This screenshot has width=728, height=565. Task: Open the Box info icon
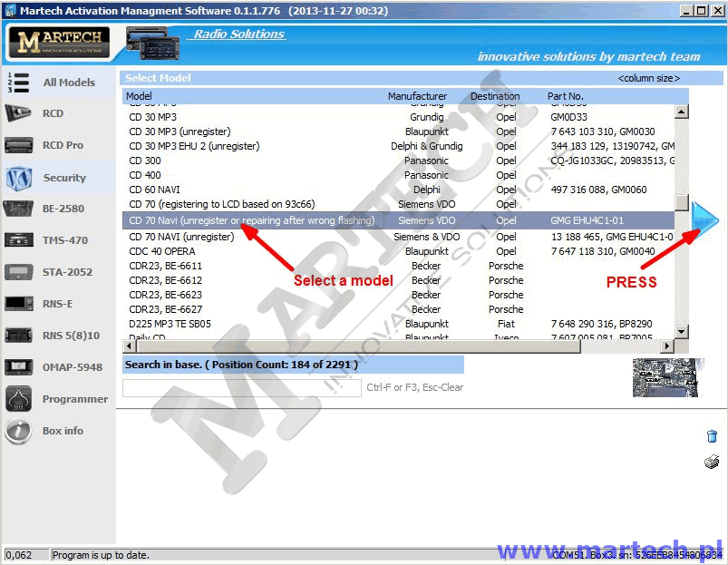[x=18, y=431]
